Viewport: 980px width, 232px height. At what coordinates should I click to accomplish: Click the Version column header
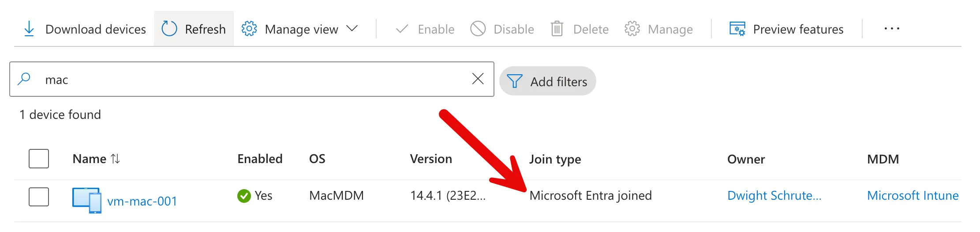click(431, 159)
